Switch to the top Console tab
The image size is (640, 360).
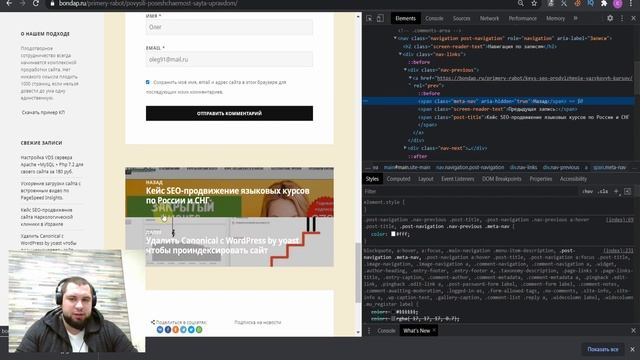pyautogui.click(x=434, y=18)
